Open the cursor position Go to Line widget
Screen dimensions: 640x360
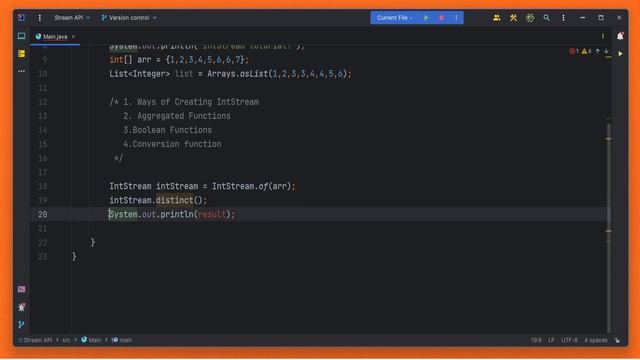536,340
